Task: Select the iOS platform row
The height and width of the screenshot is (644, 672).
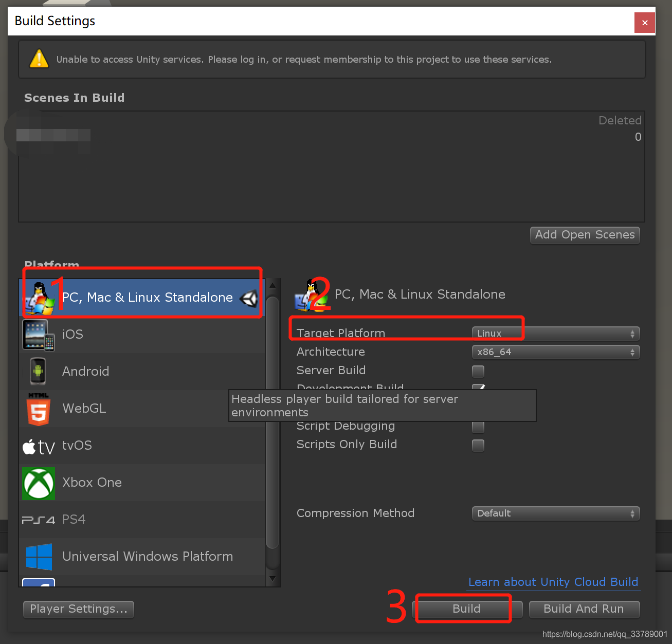Action: pos(142,335)
